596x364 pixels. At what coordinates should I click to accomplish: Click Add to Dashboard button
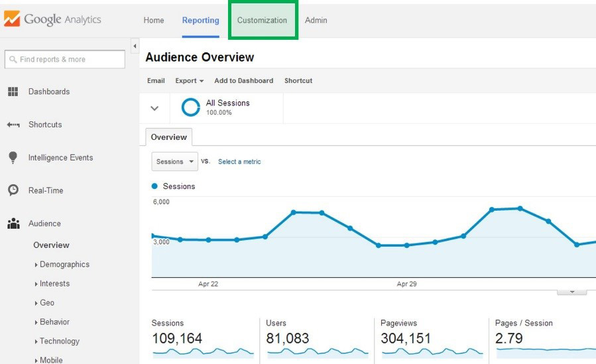point(243,81)
